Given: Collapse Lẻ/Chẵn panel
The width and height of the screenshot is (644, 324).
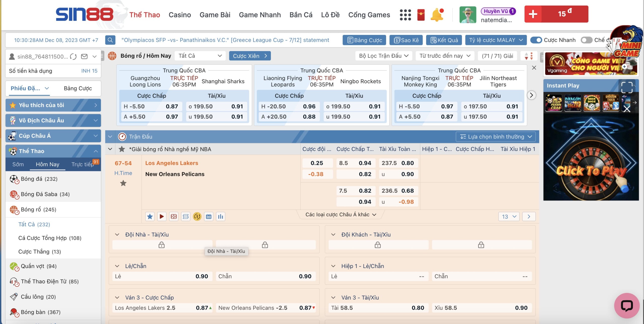Looking at the screenshot, I should pyautogui.click(x=117, y=266).
